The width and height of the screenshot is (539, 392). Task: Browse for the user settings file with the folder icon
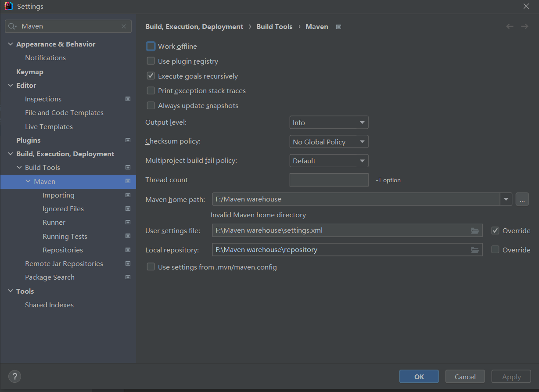pos(474,230)
